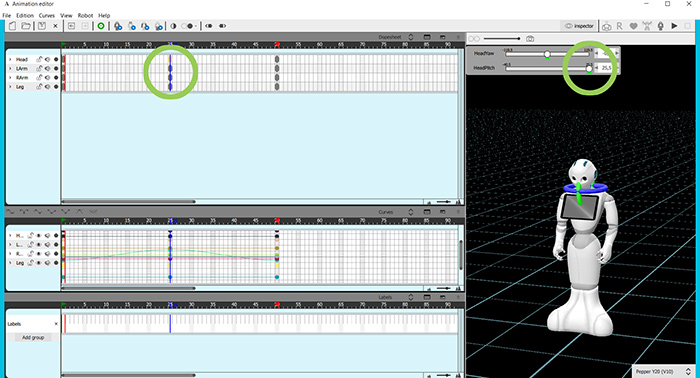Click the robot arms-up posture icon

(647, 26)
